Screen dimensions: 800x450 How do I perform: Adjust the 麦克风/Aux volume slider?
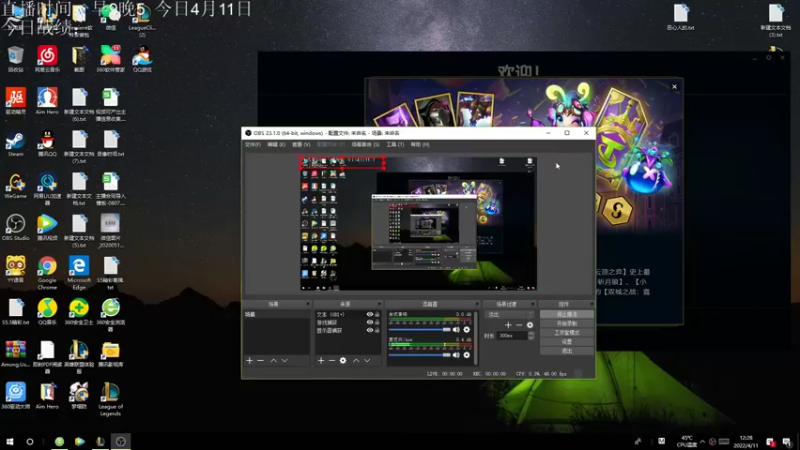pos(419,355)
